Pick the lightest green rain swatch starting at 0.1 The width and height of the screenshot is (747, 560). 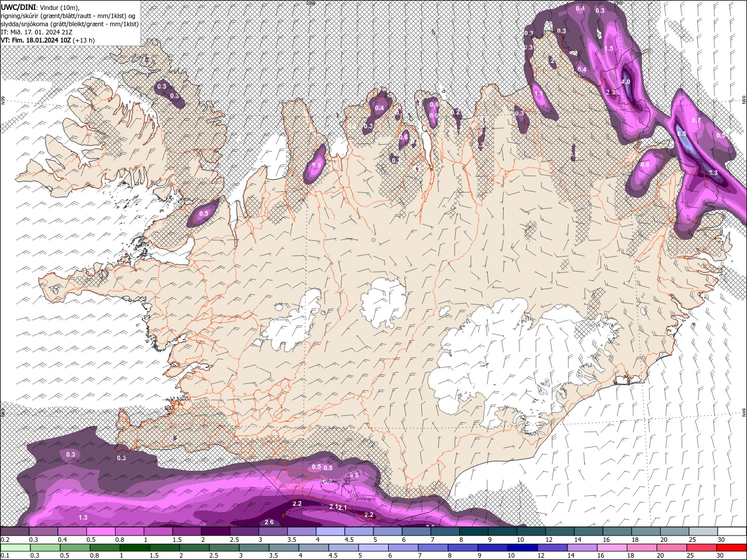[15, 548]
